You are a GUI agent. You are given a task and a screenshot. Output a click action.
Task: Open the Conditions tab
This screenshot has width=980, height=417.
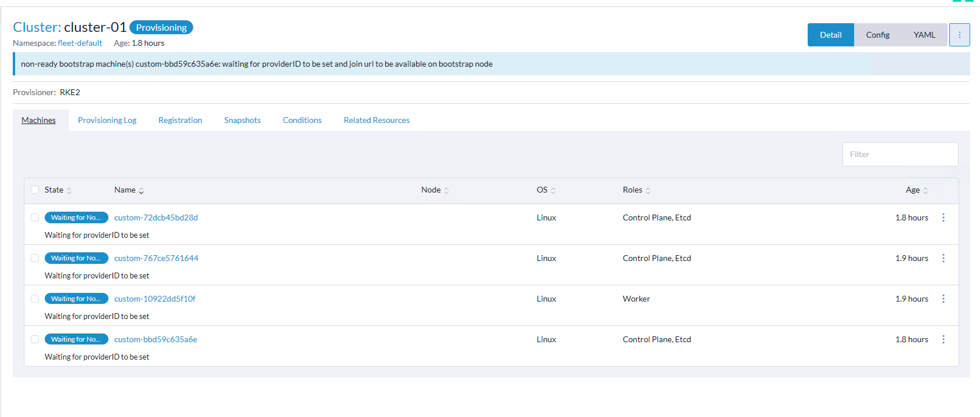click(302, 120)
